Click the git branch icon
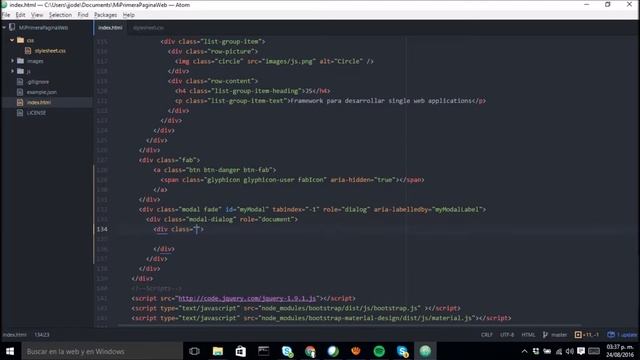 tap(545, 335)
